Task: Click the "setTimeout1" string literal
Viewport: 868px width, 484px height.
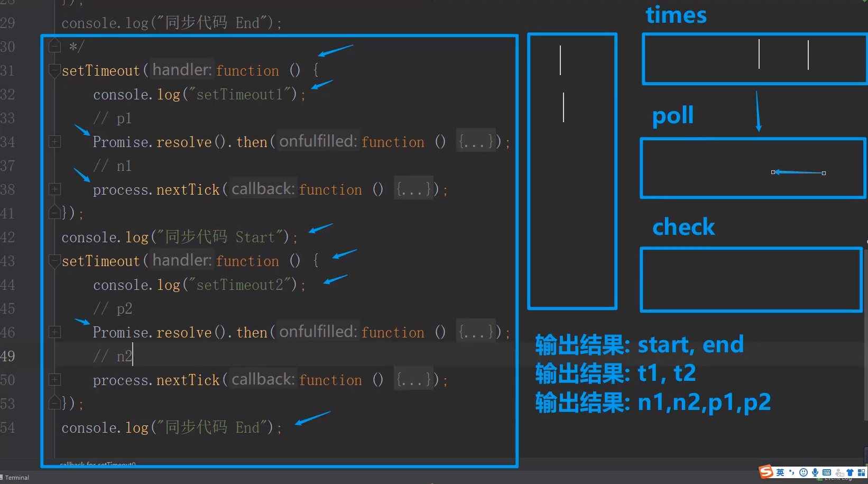Action: [x=239, y=94]
